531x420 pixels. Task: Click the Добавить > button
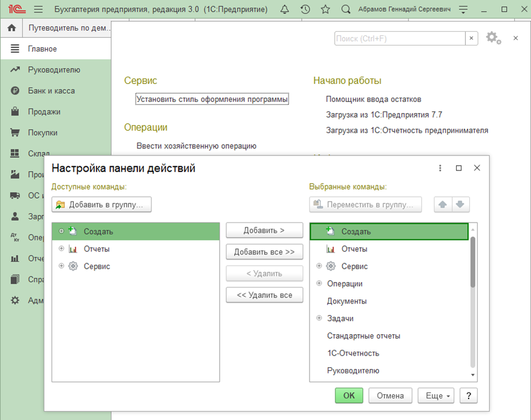tap(264, 230)
